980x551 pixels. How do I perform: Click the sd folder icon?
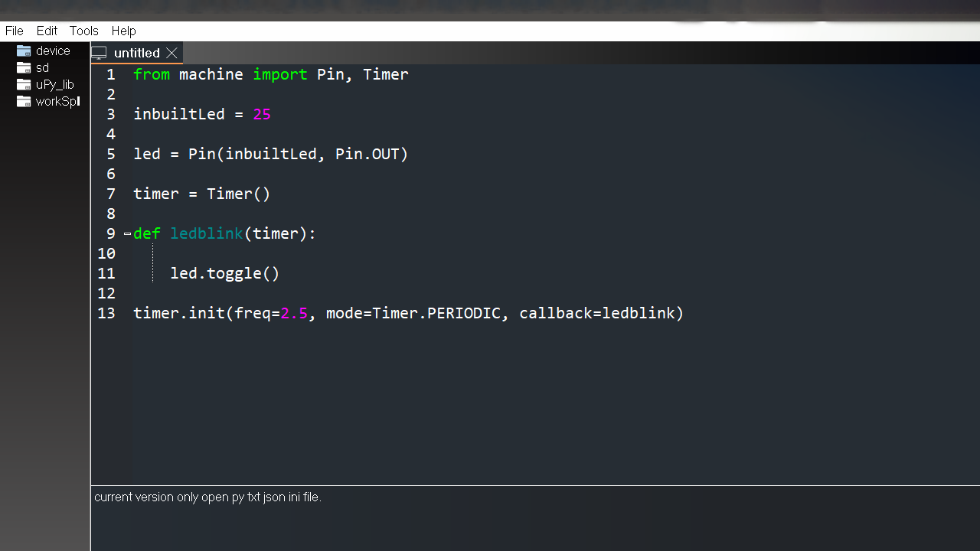click(x=24, y=68)
